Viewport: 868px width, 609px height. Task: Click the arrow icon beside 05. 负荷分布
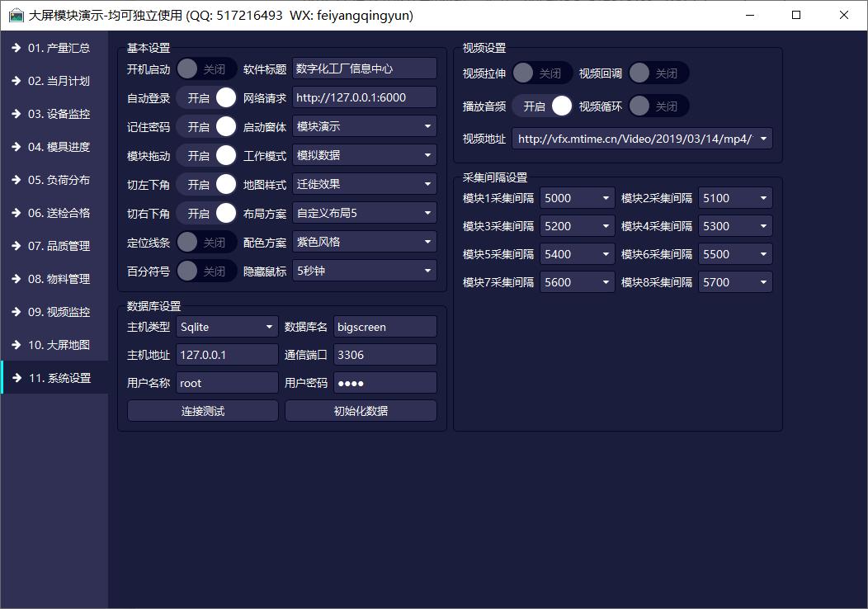pos(16,180)
